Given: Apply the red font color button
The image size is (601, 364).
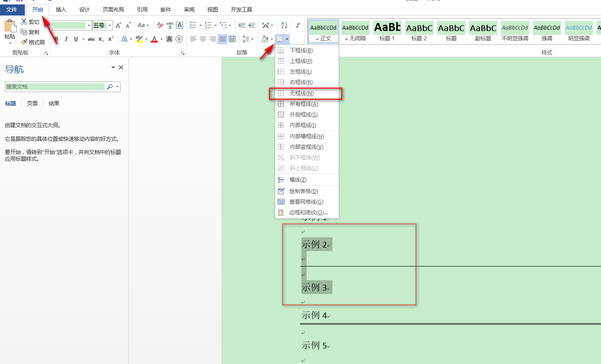Looking at the screenshot, I should point(154,39).
